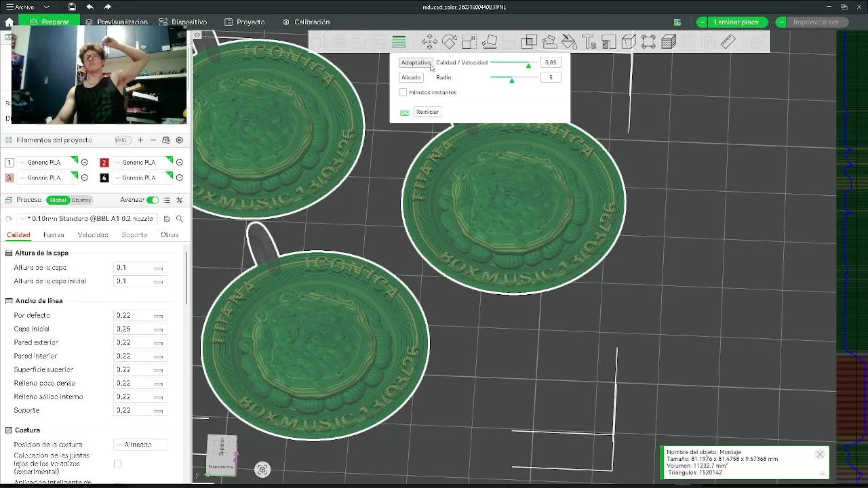
Task: Select the Scale tool in toolbar
Action: 469,42
